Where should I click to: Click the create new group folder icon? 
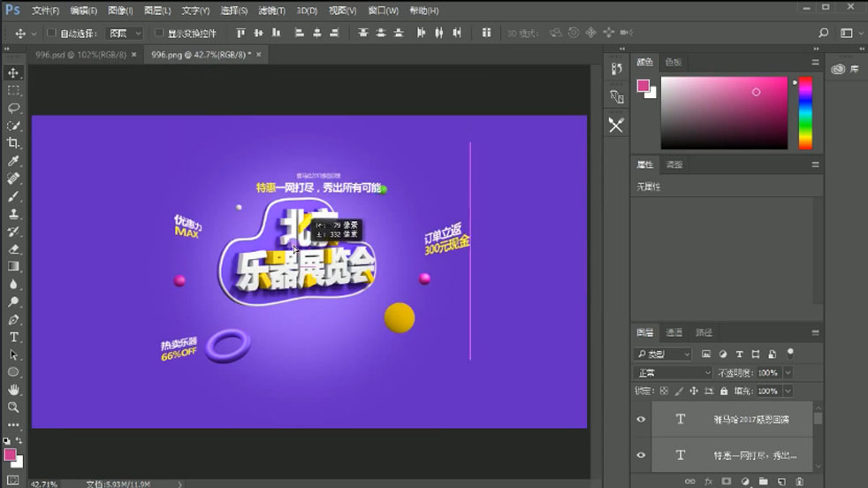point(764,481)
